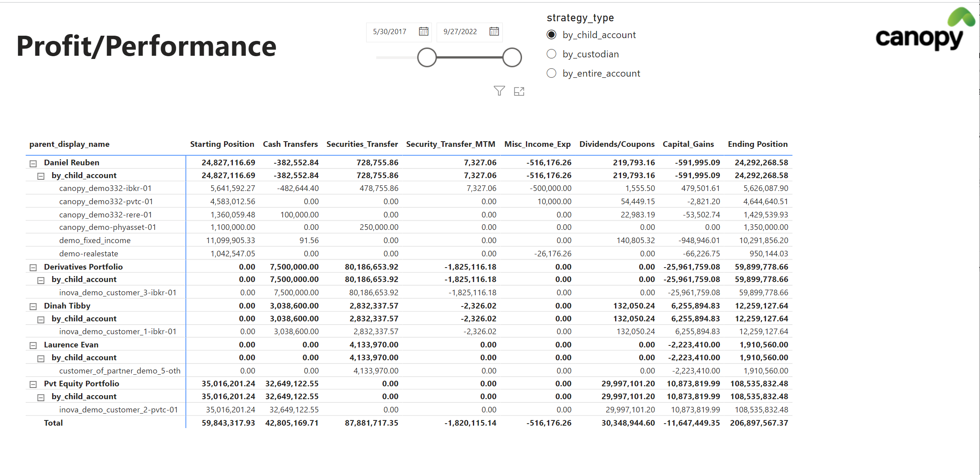Click the focus mode pop-out icon
980x475 pixels.
click(519, 91)
